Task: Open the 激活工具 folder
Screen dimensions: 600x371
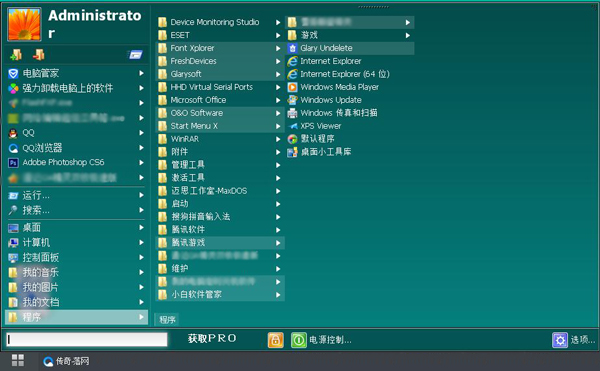Action: click(x=220, y=178)
